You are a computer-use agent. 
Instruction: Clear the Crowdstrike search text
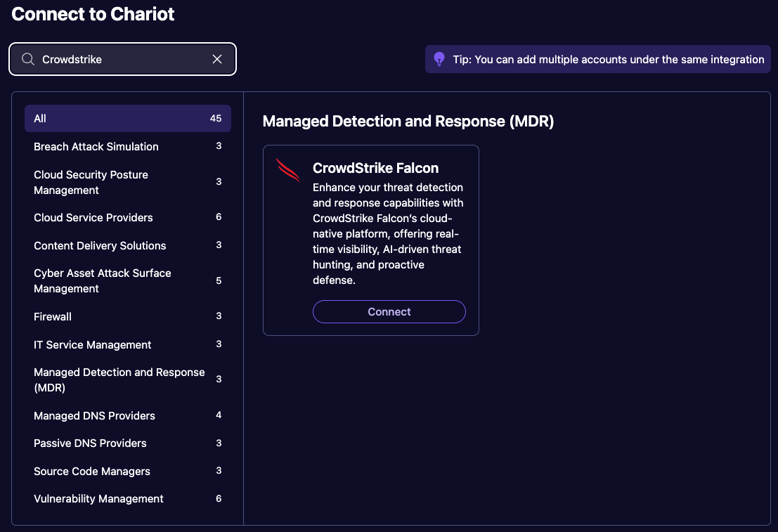click(x=217, y=59)
